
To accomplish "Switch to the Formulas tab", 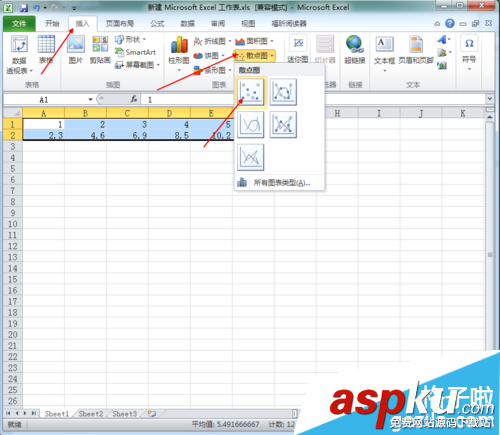I will [x=157, y=24].
